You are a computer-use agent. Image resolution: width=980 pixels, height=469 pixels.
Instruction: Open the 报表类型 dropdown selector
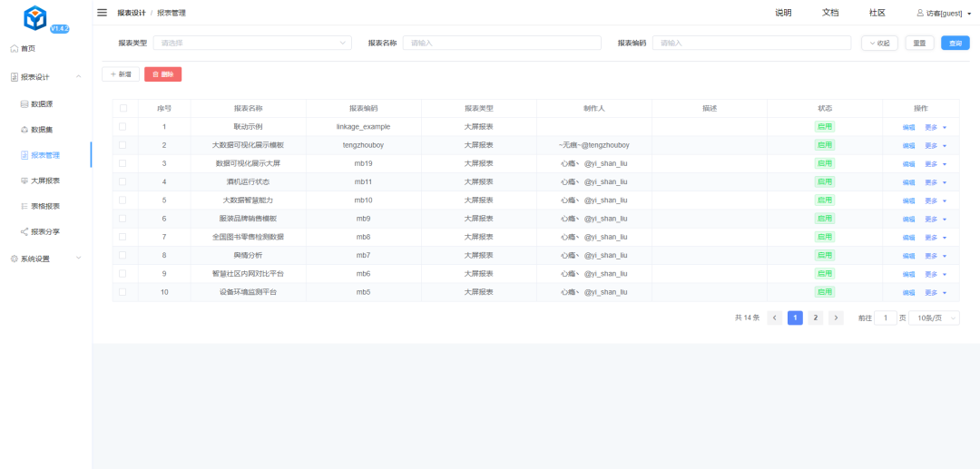coord(252,43)
